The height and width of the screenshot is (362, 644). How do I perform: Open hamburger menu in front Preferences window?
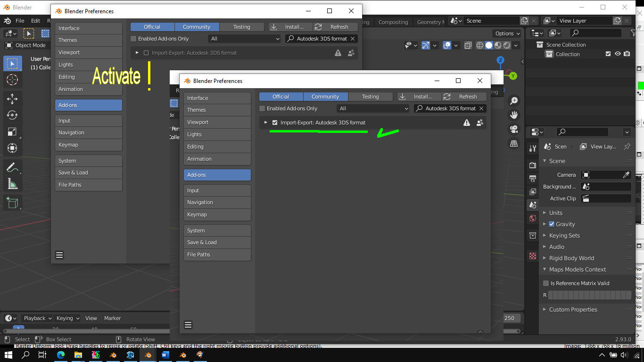[x=188, y=325]
